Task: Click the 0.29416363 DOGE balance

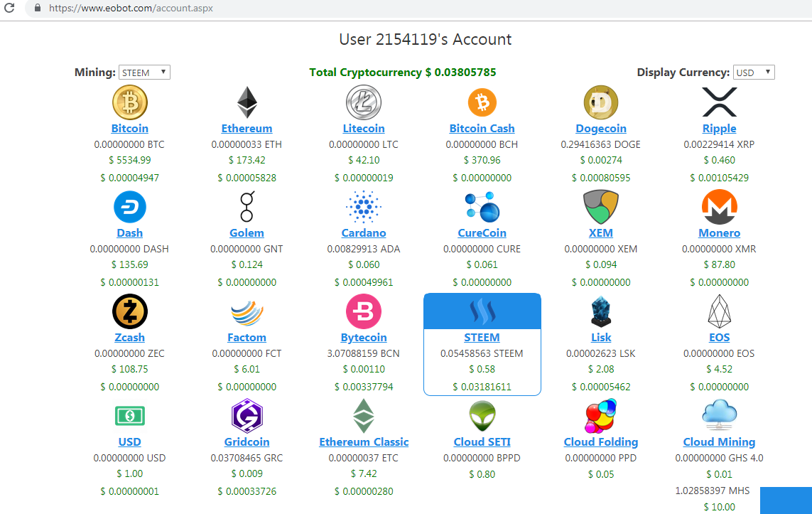Action: coord(601,144)
